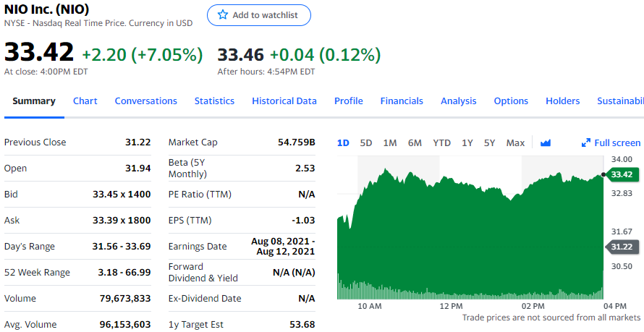The image size is (644, 332).
Task: Select the 5Y chart range
Action: [490, 142]
